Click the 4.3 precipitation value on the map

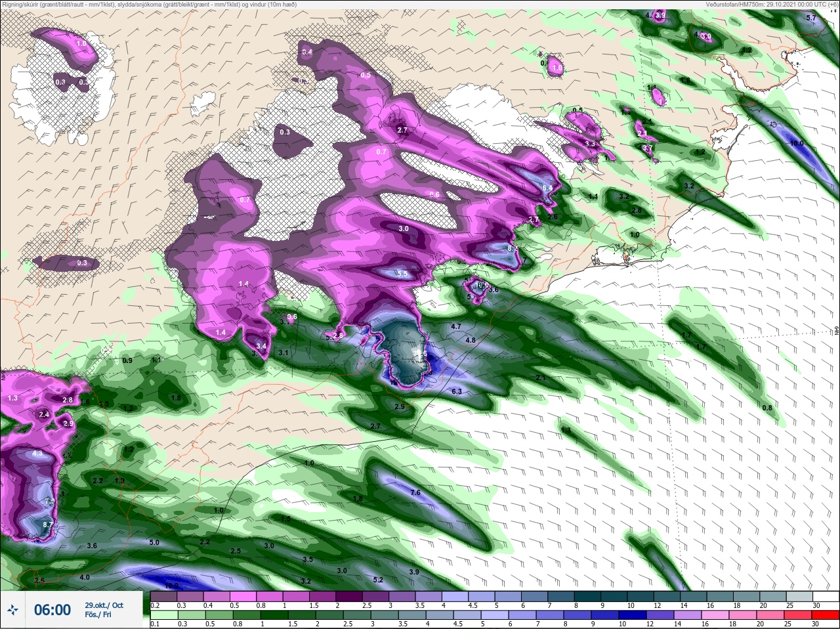37,453
